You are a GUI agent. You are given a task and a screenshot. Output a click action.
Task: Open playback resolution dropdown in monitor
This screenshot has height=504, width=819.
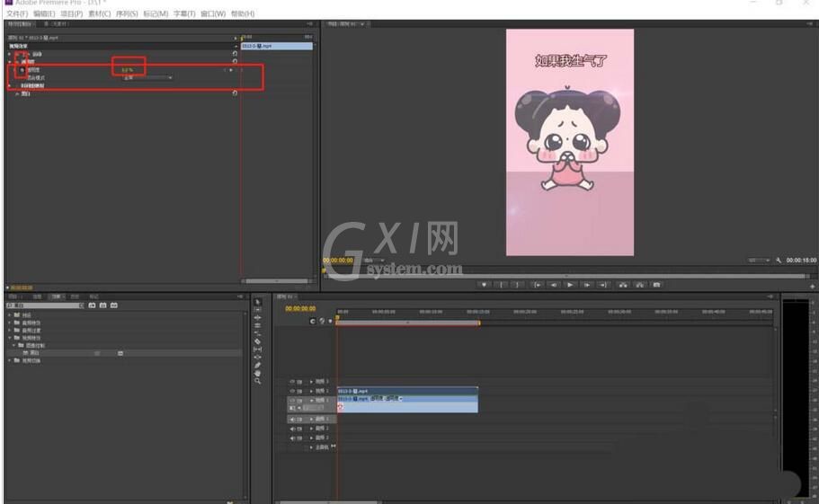coord(759,260)
